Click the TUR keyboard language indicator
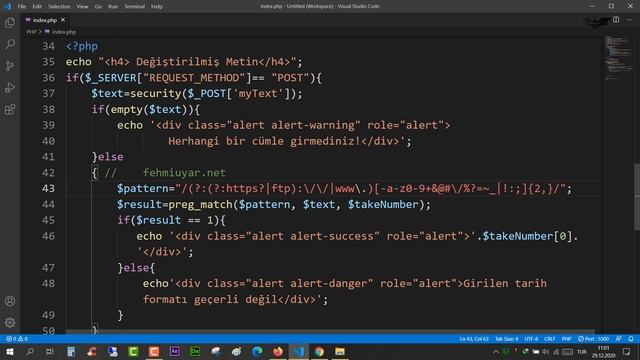The image size is (640, 360). [x=582, y=351]
